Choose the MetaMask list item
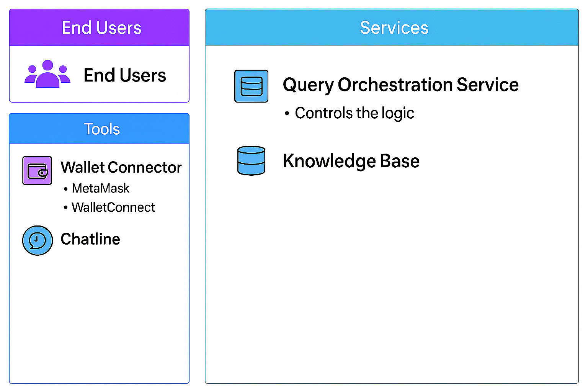 tap(101, 188)
